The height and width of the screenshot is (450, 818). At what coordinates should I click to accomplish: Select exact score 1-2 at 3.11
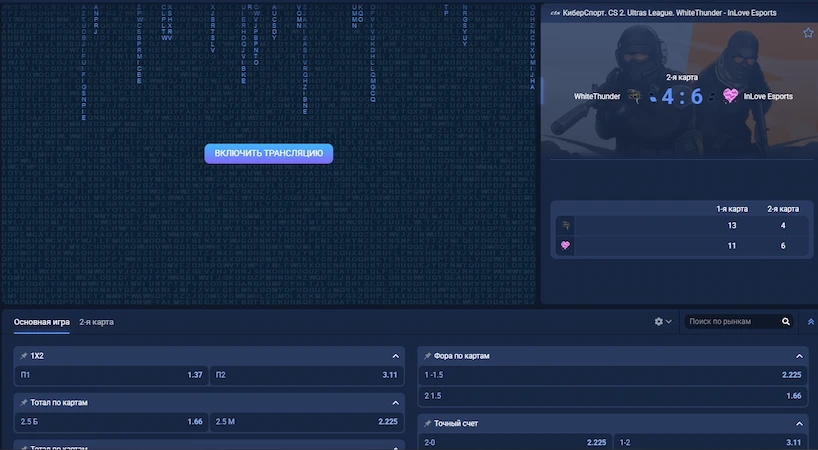coord(710,442)
